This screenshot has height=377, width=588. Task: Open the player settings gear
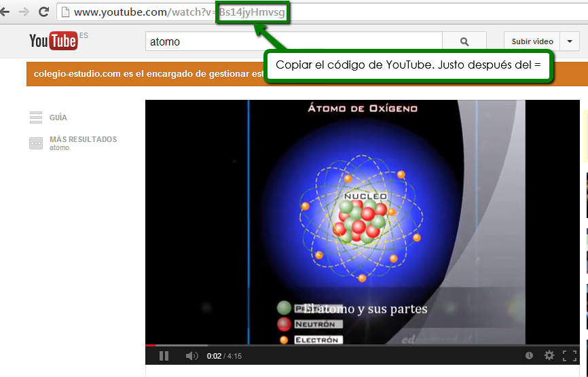(549, 355)
